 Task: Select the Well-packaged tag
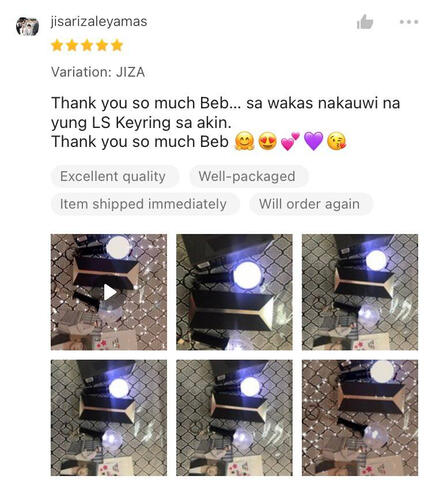[247, 176]
